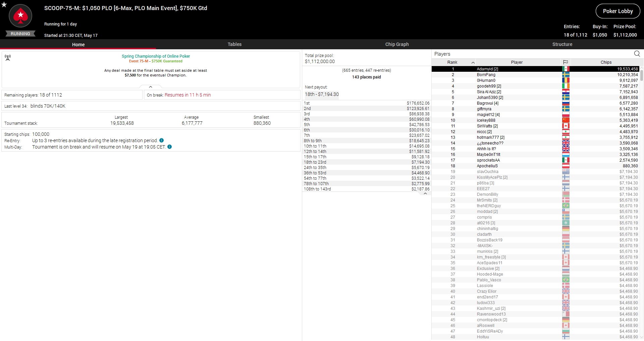Click the 108th to 143rd payout row
Screen dimensions: 644x341
coord(367,189)
